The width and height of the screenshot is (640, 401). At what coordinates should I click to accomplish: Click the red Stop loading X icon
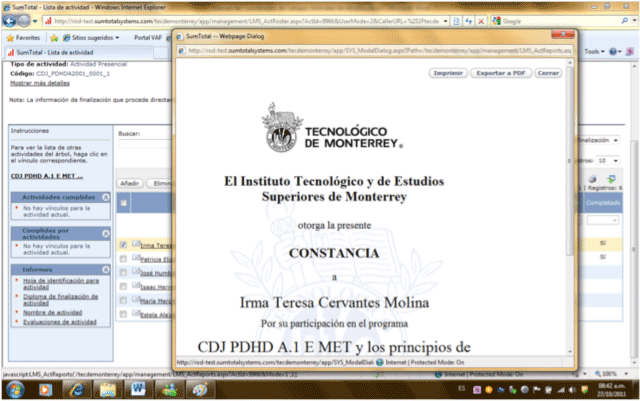coord(481,21)
